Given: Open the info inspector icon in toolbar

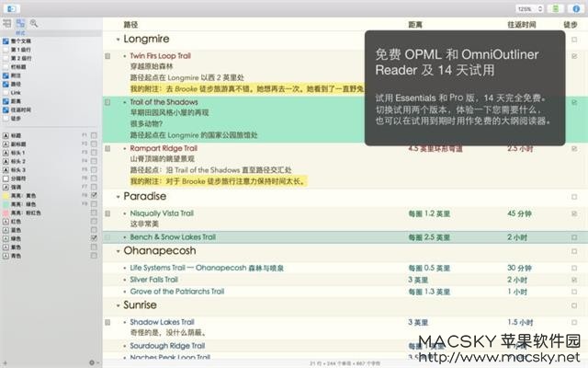Looking at the screenshot, I should (576, 8).
